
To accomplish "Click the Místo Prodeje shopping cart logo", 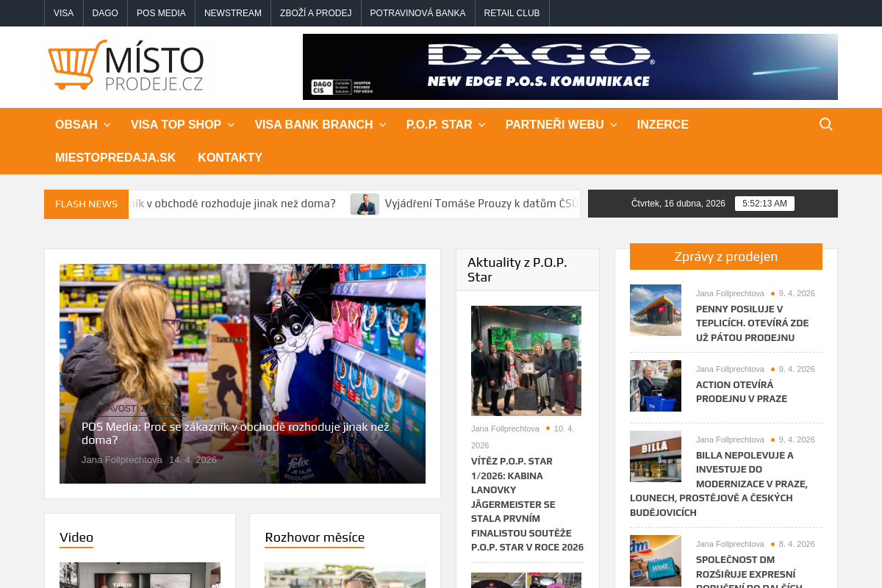I will point(126,65).
